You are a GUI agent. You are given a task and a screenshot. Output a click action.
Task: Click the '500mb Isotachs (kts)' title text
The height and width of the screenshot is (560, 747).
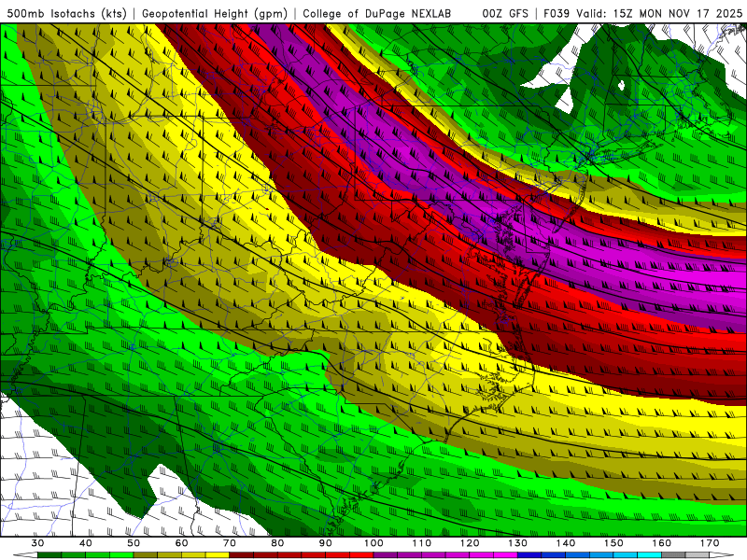click(66, 14)
